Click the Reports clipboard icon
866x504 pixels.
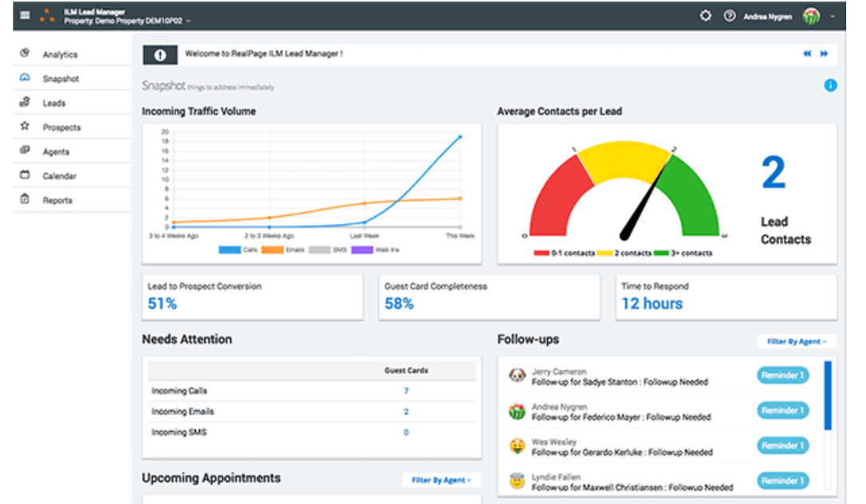(25, 199)
